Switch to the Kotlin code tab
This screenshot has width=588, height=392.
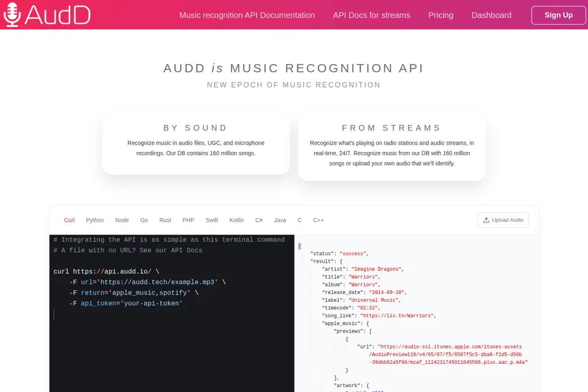(x=236, y=221)
